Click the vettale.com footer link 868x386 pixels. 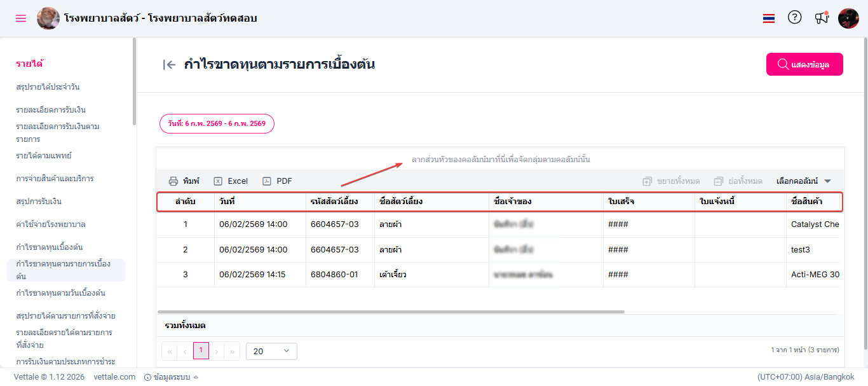[114, 377]
